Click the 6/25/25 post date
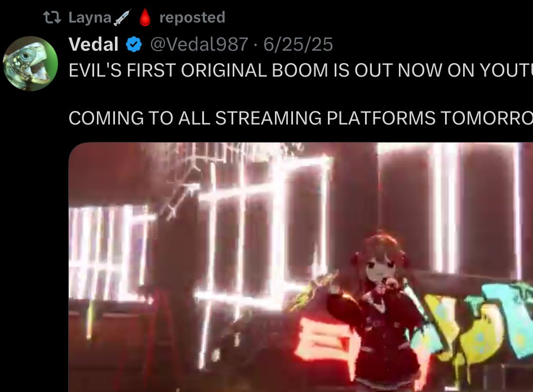The width and height of the screenshot is (533, 392). [x=298, y=44]
